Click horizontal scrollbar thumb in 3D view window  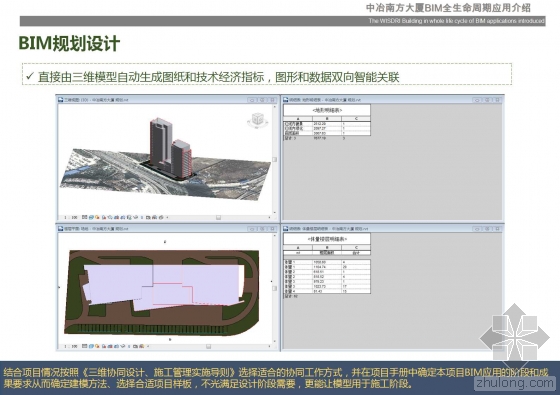point(218,217)
